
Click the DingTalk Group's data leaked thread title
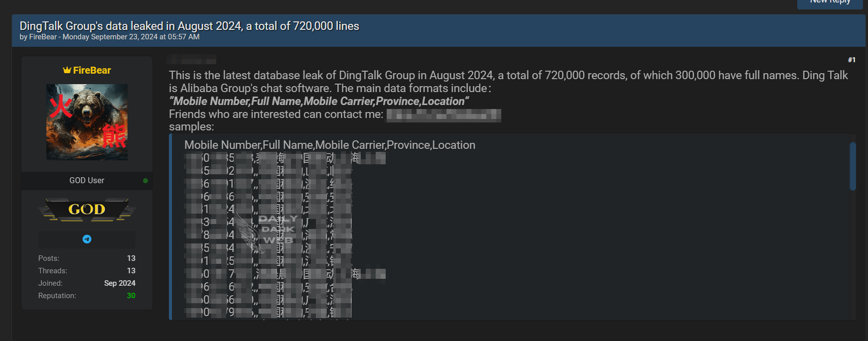pyautogui.click(x=189, y=26)
